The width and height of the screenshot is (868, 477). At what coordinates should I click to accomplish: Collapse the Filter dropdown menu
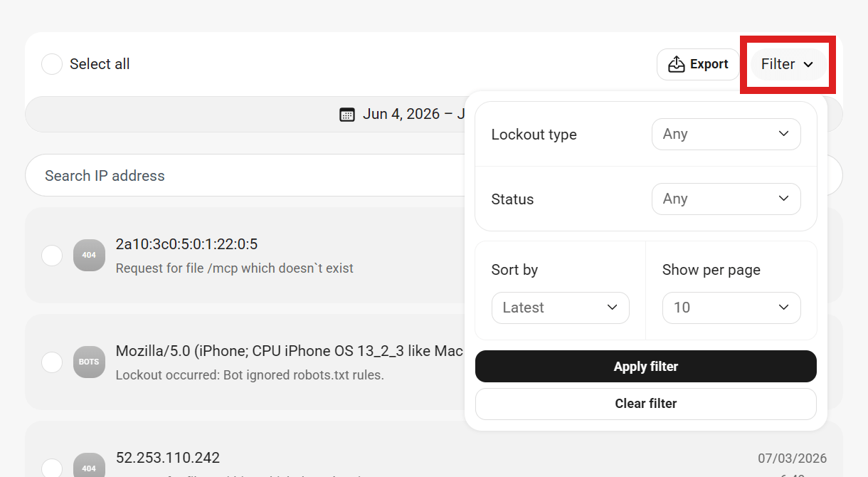(x=788, y=64)
